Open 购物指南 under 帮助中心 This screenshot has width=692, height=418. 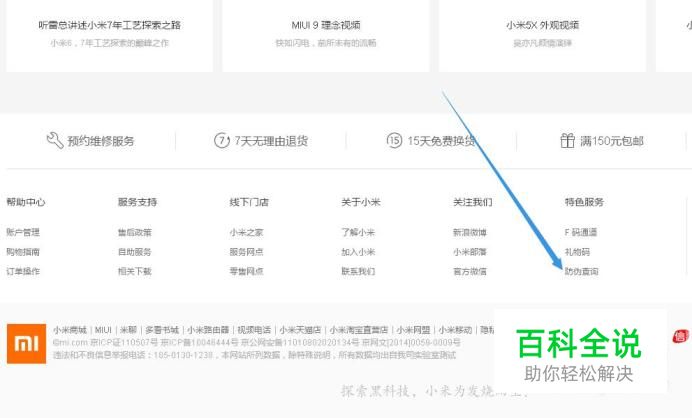pos(23,252)
